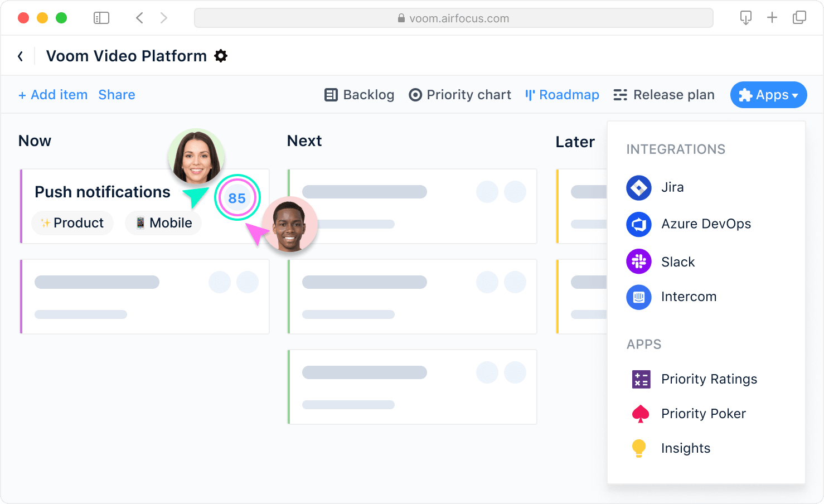
Task: Launch the Priority Ratings app icon
Action: 641,379
